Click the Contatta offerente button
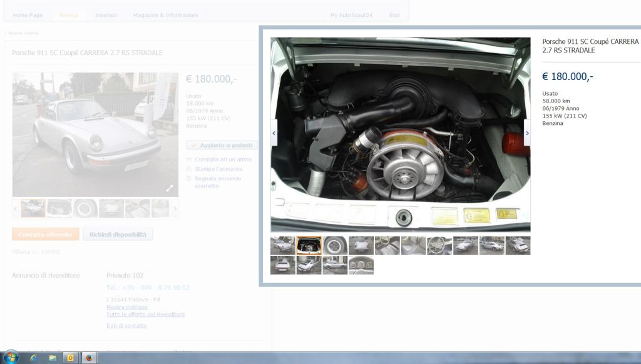Image resolution: width=641 pixels, height=364 pixels. [x=45, y=235]
